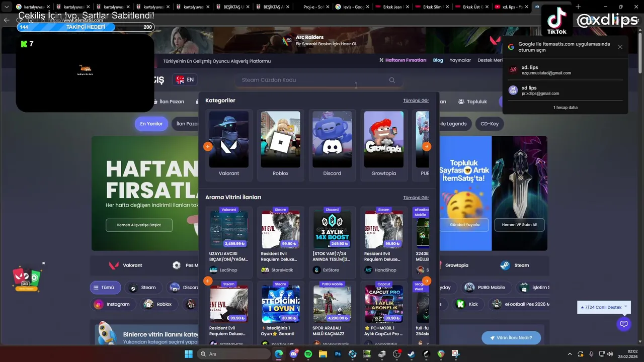
Task: Click left arrow in Arama Vitrini listings
Action: pyautogui.click(x=208, y=281)
